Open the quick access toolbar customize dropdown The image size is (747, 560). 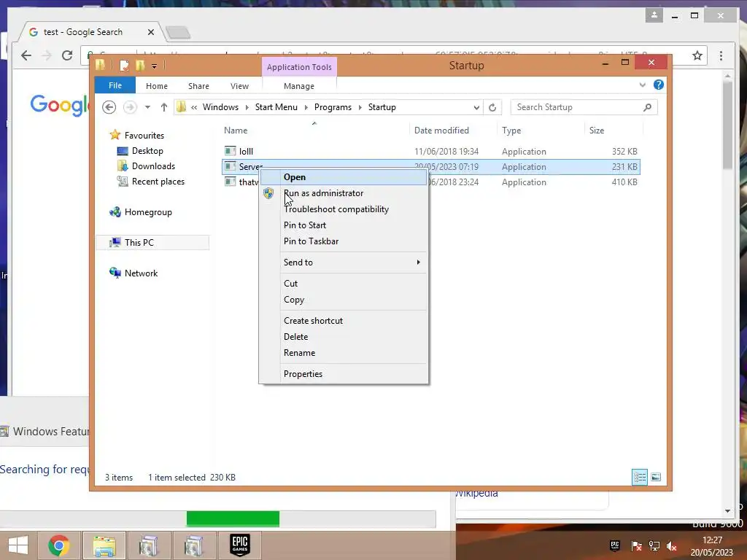154,66
